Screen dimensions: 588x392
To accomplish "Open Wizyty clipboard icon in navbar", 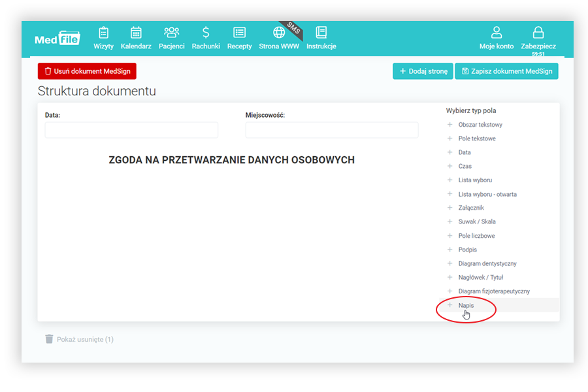I will tap(103, 33).
